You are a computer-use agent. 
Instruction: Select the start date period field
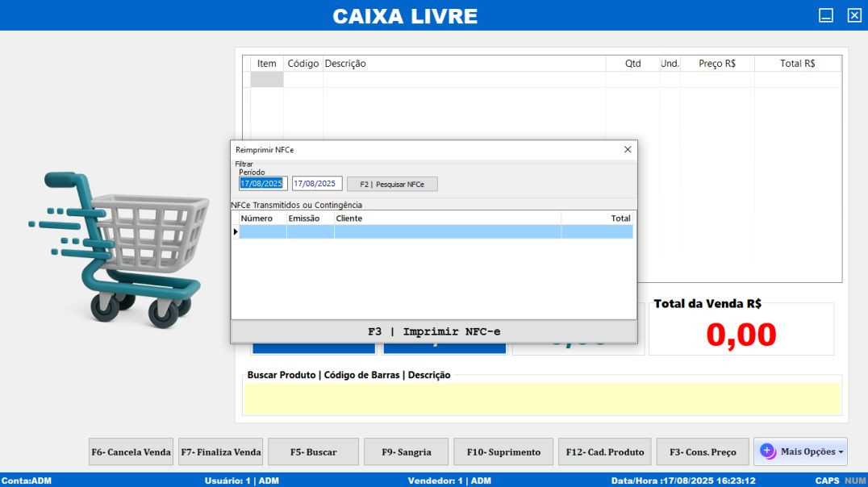263,184
